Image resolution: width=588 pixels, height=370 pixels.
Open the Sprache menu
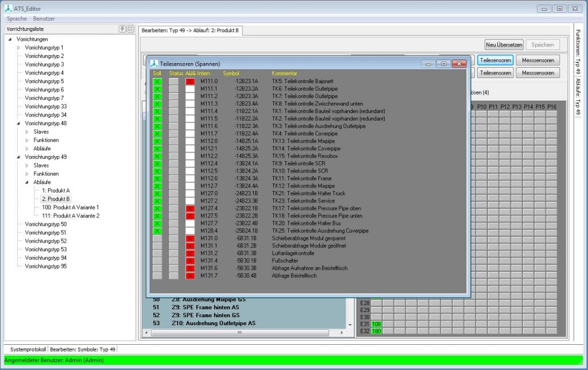[x=17, y=19]
